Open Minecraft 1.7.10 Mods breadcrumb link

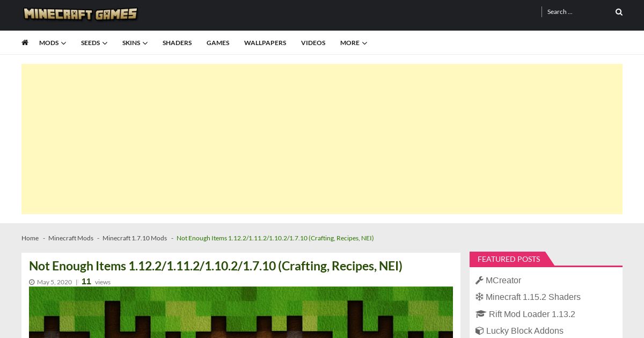coord(135,238)
